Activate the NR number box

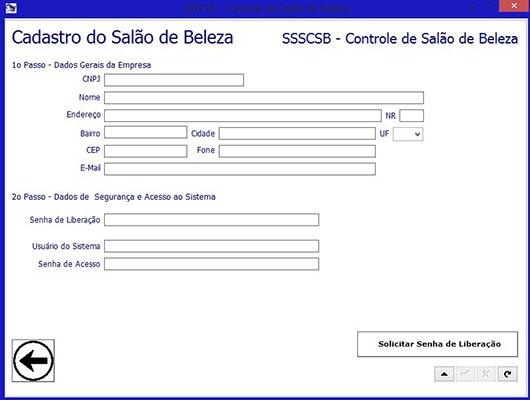tap(411, 116)
